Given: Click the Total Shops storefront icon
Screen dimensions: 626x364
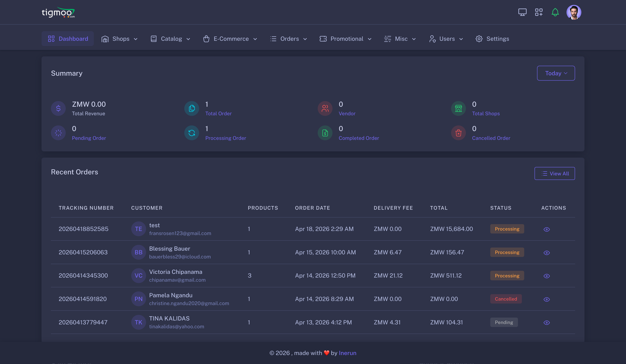Looking at the screenshot, I should pyautogui.click(x=458, y=108).
